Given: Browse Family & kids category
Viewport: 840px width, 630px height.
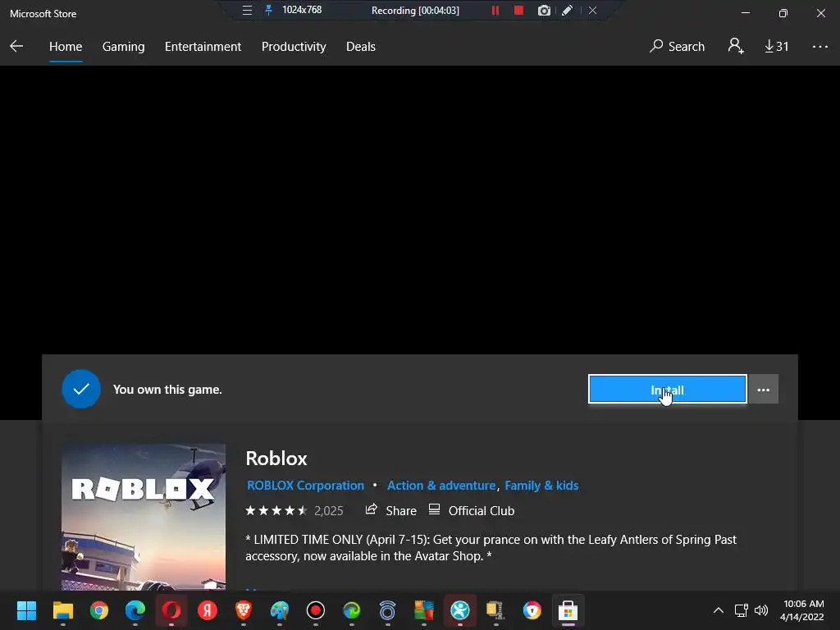Looking at the screenshot, I should tap(541, 486).
